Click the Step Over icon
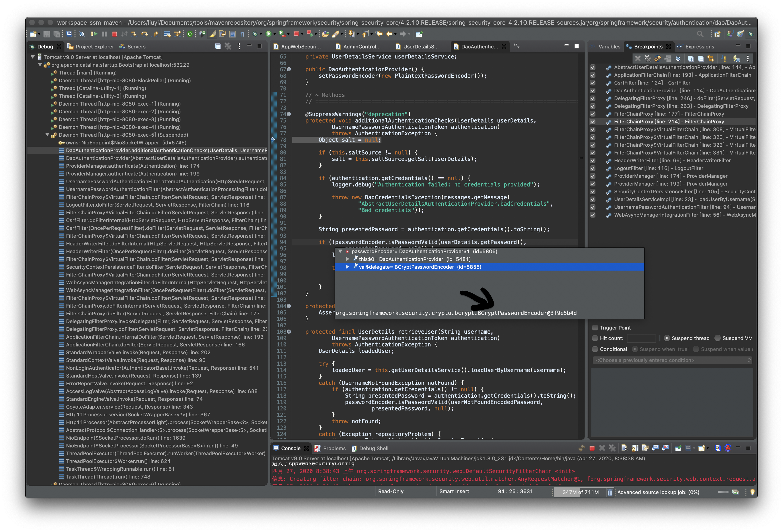 (x=145, y=34)
